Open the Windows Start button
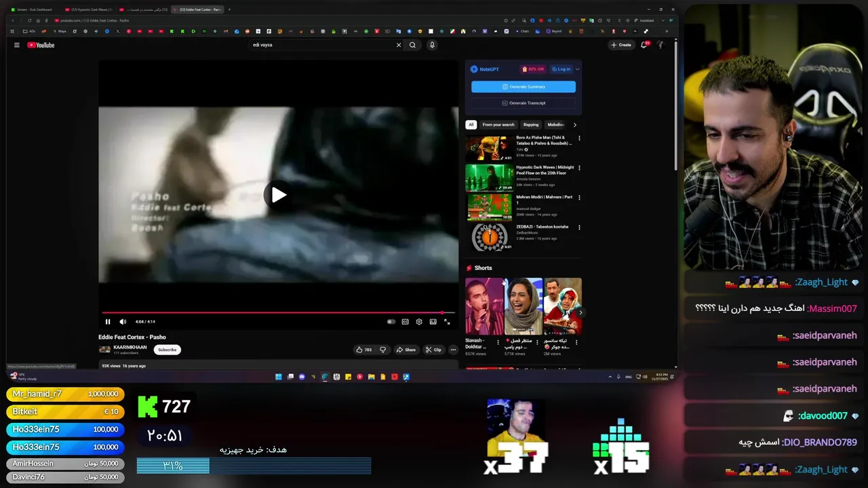This screenshot has height=488, width=868. point(279,377)
